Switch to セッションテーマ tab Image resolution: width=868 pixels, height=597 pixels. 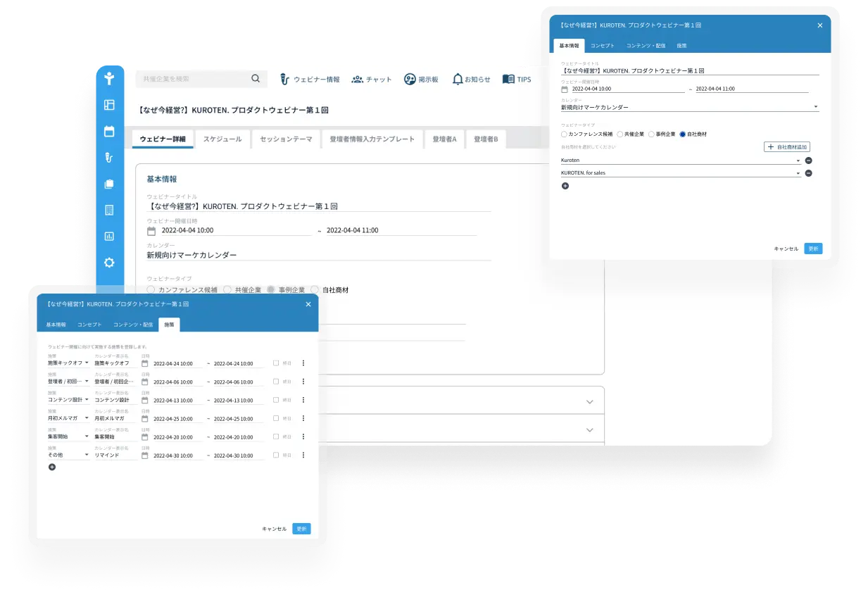point(286,139)
